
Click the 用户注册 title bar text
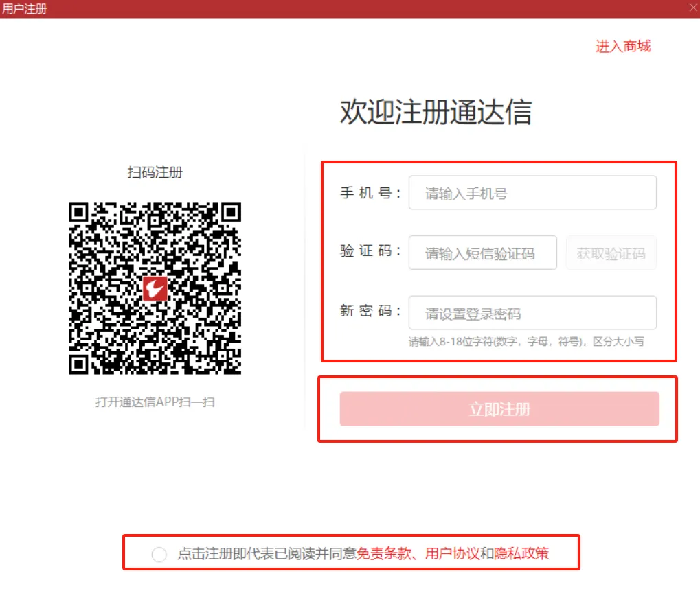(x=25, y=9)
